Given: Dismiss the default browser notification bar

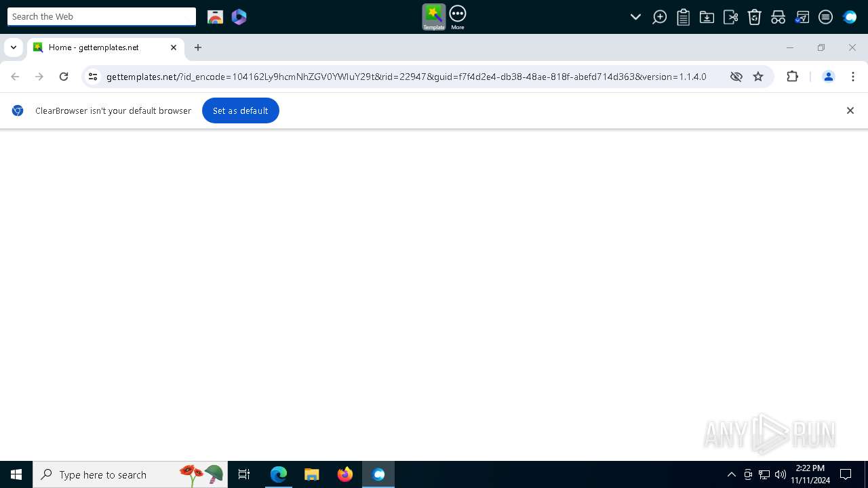Looking at the screenshot, I should coord(850,110).
